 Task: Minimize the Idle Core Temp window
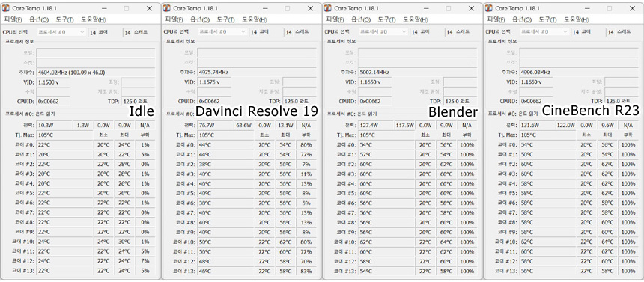click(104, 9)
